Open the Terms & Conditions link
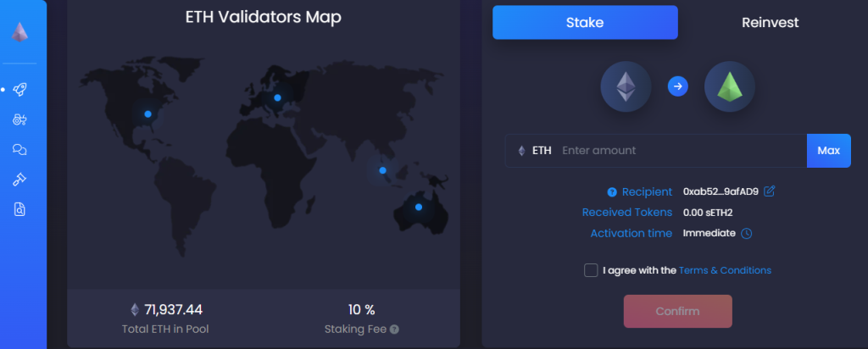The width and height of the screenshot is (868, 349). tap(725, 270)
